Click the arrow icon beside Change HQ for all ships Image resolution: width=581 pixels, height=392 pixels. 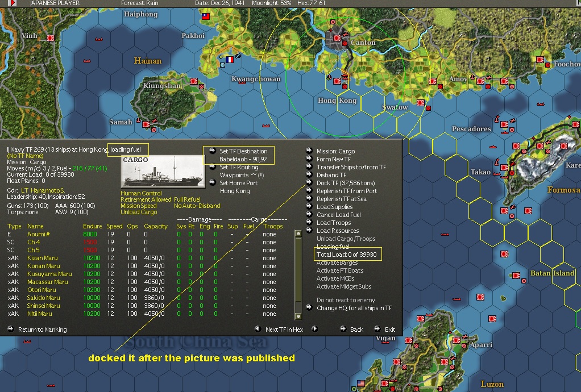click(x=309, y=307)
